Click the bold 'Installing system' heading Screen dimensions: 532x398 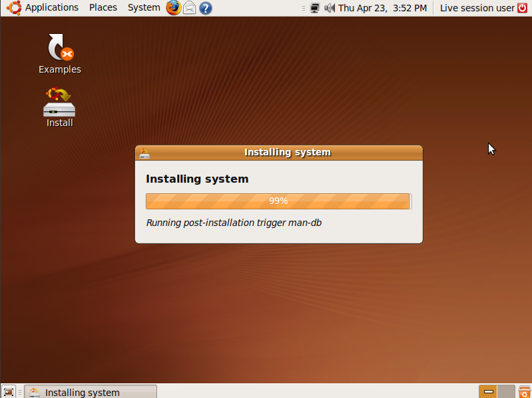coord(197,179)
